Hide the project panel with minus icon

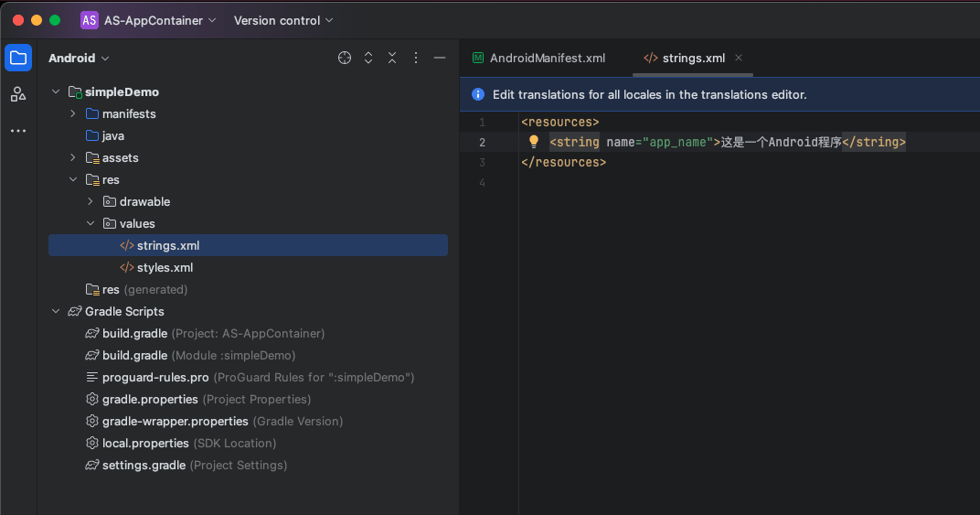(440, 58)
